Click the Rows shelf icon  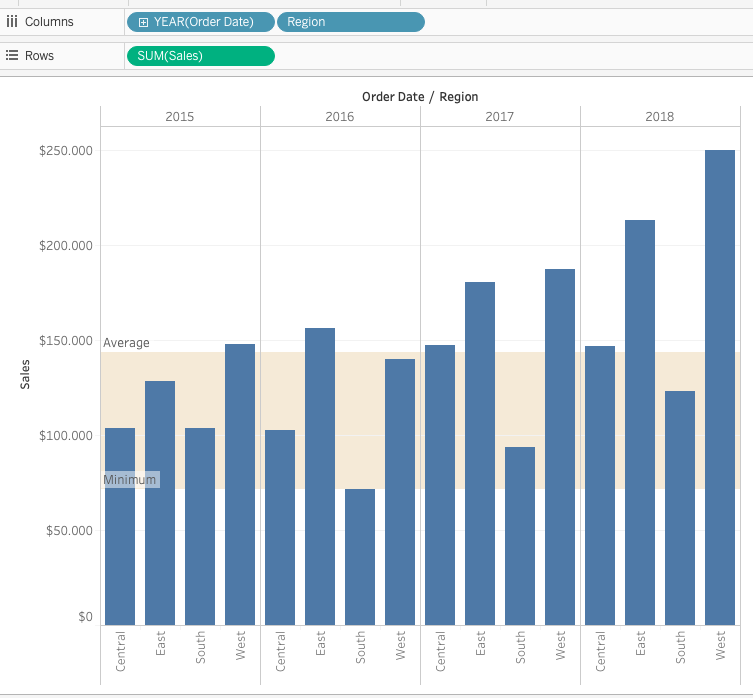[12, 55]
